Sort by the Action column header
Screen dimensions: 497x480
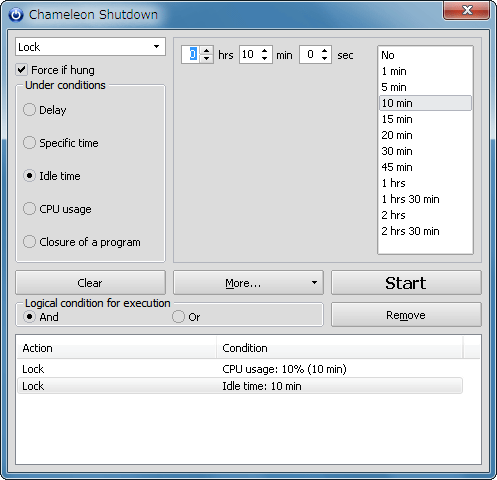click(x=117, y=348)
